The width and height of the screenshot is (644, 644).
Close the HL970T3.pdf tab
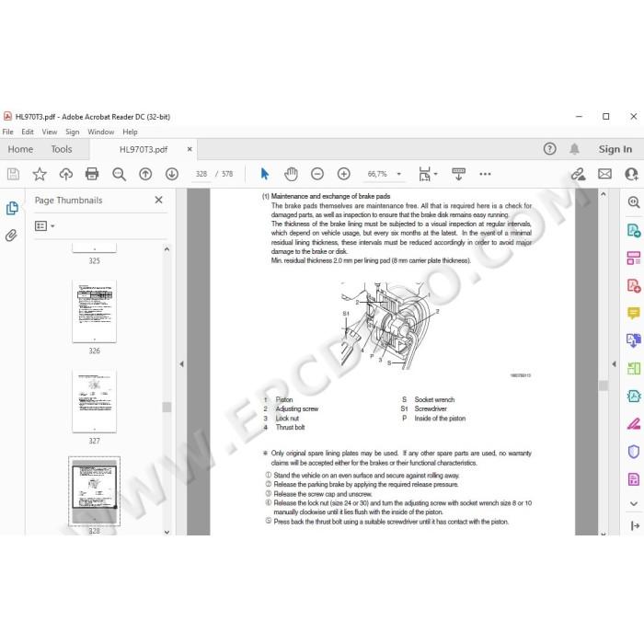(x=190, y=149)
